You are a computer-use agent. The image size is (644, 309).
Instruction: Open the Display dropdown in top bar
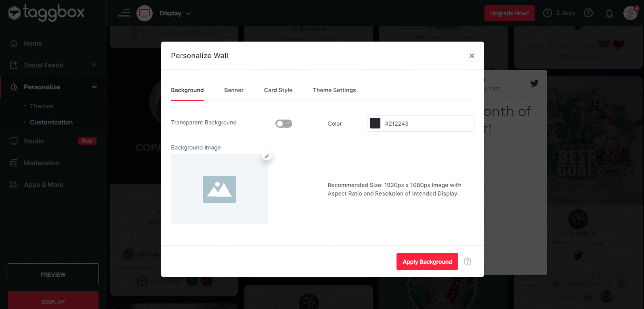175,13
